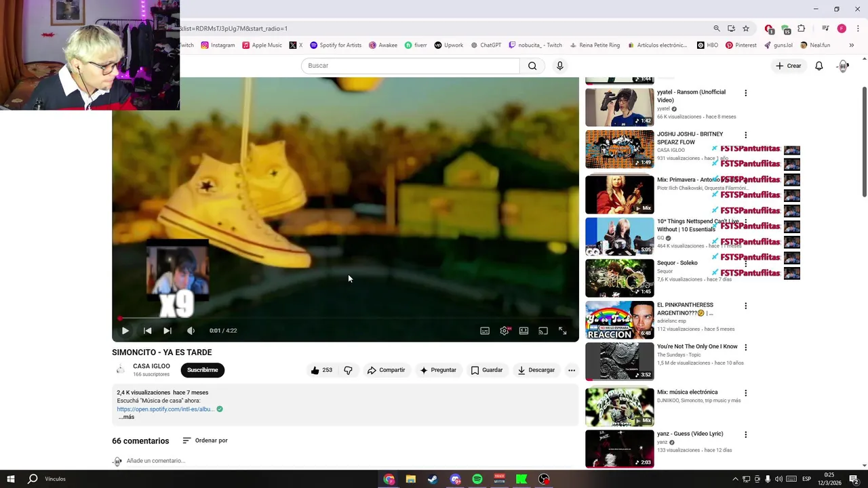Screen dimensions: 868x488
Task: Open CASA IGLOO channel avatar
Action: [120, 369]
